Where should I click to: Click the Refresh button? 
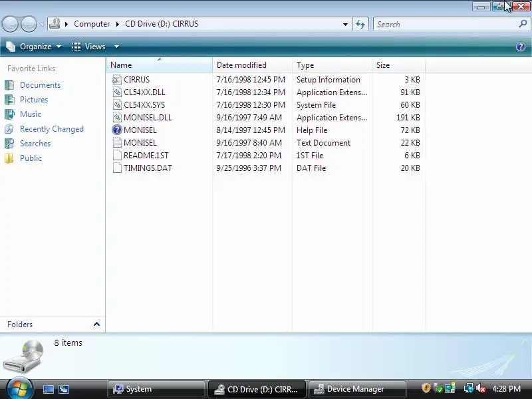tap(360, 25)
